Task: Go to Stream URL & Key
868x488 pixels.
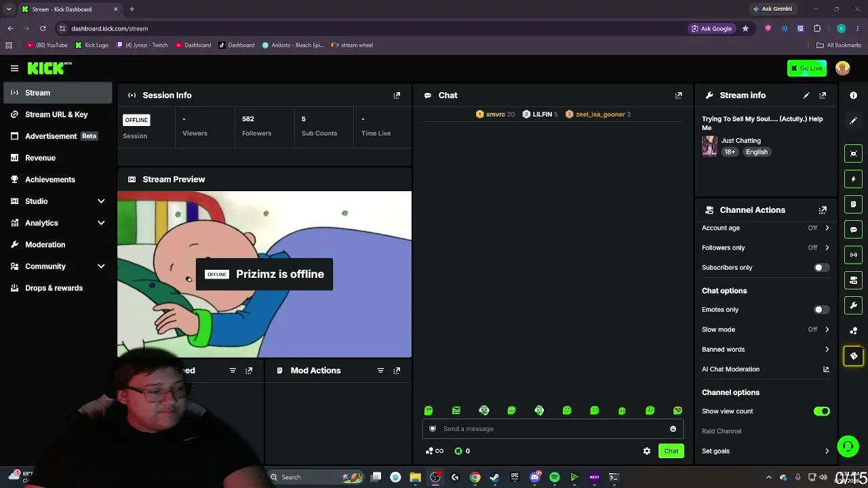Action: point(58,115)
